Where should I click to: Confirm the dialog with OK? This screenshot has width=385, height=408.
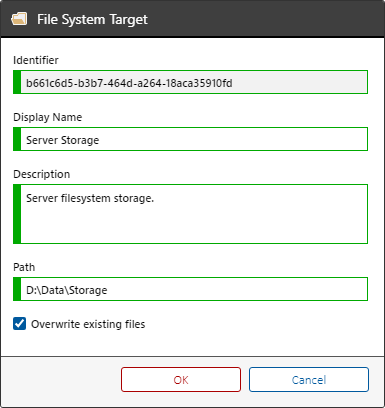coord(181,380)
